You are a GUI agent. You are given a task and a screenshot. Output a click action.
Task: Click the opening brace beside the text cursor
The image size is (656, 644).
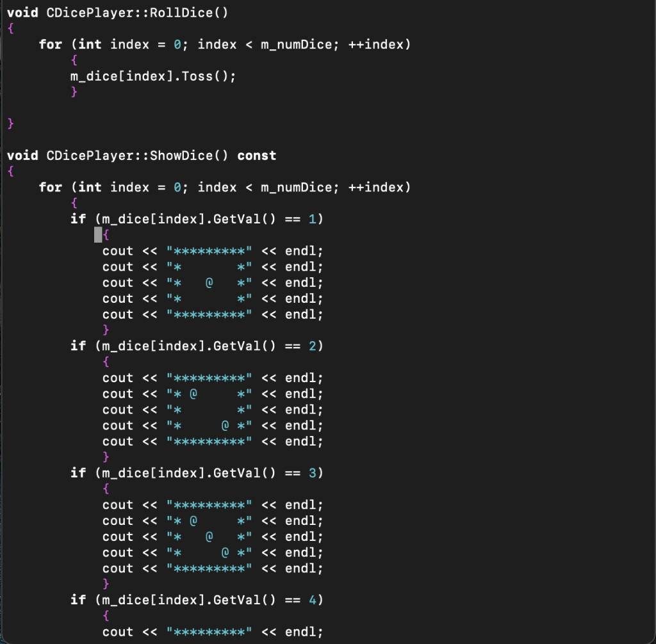(x=106, y=234)
